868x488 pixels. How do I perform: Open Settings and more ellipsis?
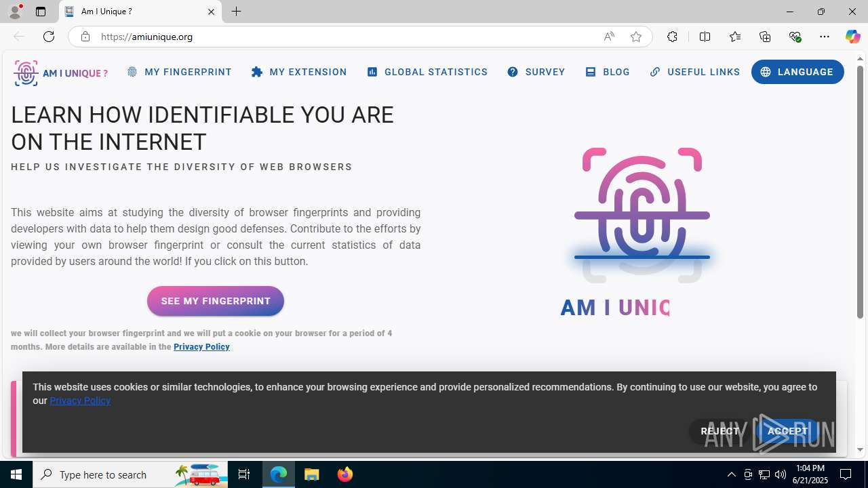point(825,37)
